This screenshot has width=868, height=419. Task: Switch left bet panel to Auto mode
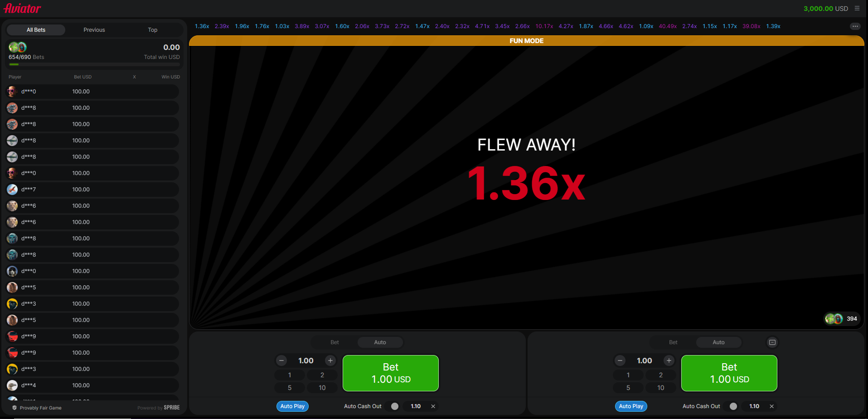click(380, 342)
